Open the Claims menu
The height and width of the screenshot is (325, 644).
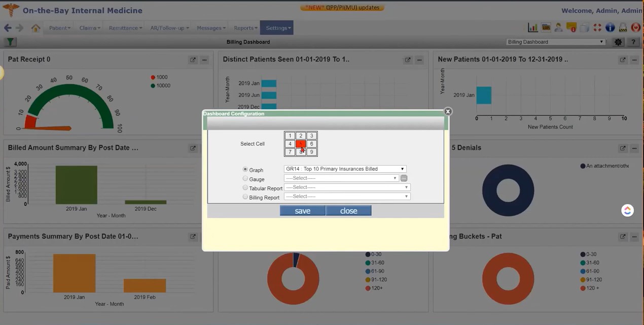point(89,28)
